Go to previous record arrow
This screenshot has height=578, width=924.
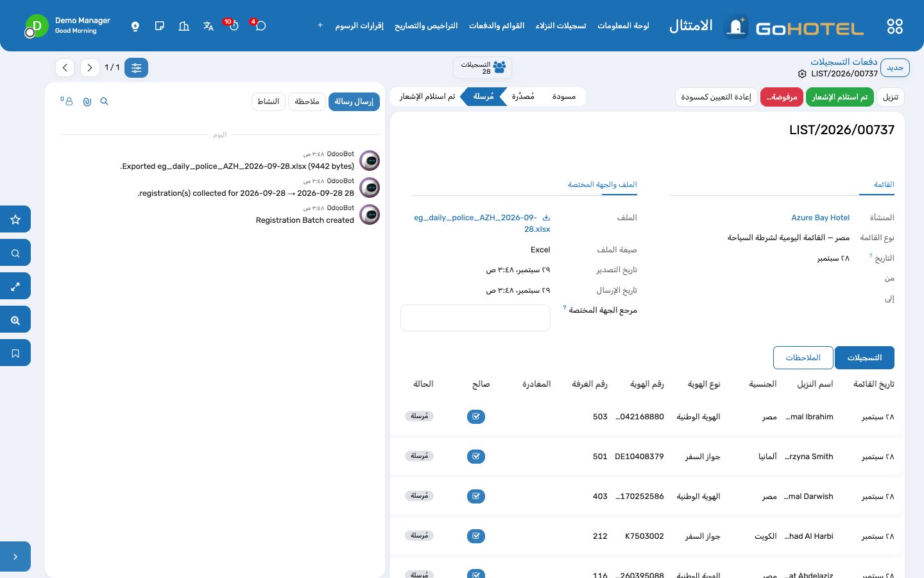[65, 67]
